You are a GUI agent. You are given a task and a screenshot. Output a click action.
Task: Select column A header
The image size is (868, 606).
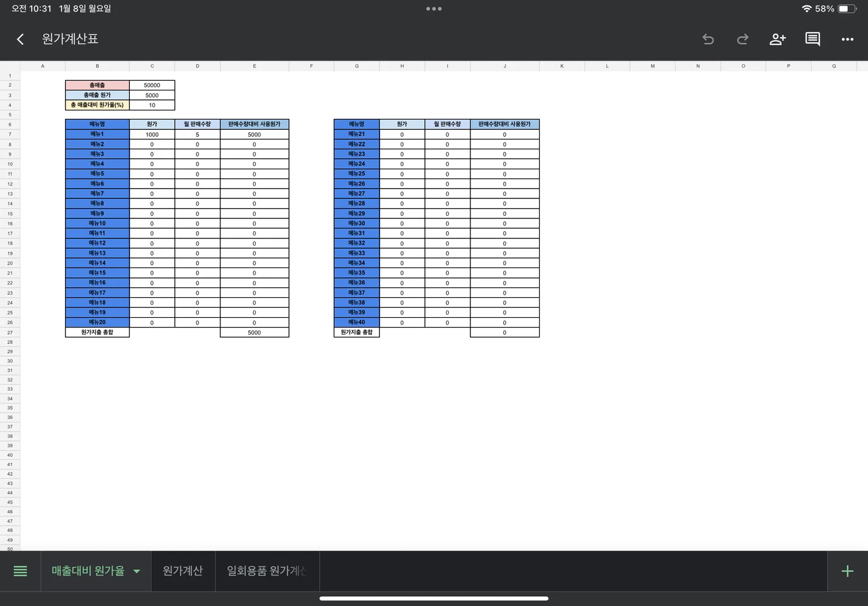(42, 66)
